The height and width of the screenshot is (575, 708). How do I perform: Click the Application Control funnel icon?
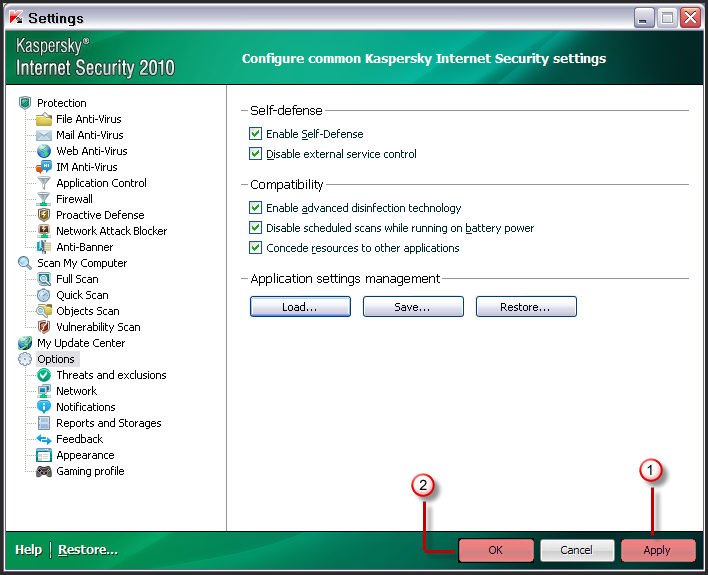[x=44, y=183]
